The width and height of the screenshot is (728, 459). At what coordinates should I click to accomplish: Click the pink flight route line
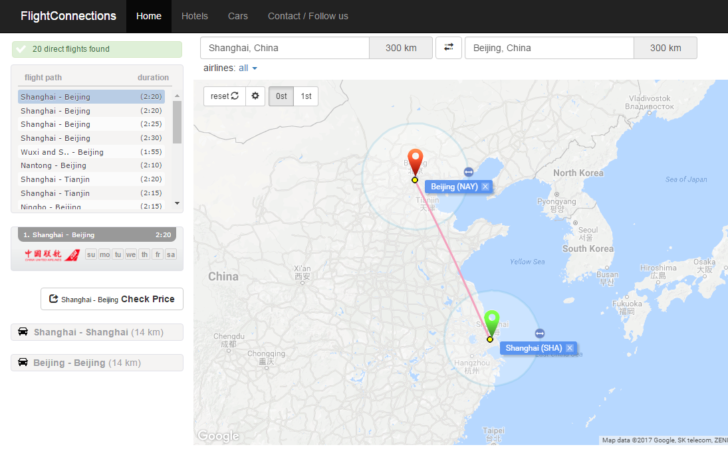(452, 260)
